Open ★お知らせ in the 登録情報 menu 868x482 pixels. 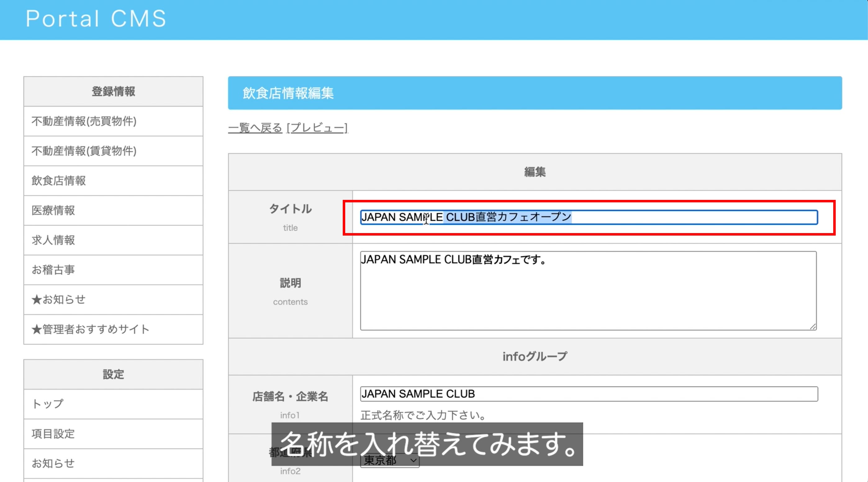pyautogui.click(x=113, y=300)
